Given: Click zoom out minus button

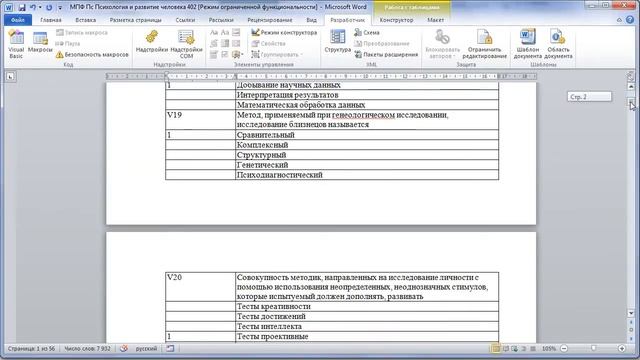Looking at the screenshot, I should click(564, 349).
